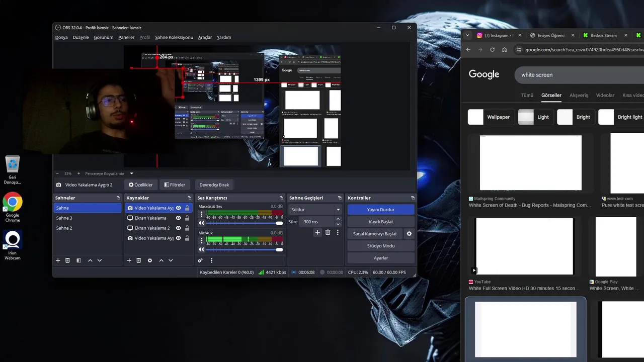Image resolution: width=644 pixels, height=362 pixels.
Task: Pop out the Ses Karıştırıcı dock panel
Action: 281,198
